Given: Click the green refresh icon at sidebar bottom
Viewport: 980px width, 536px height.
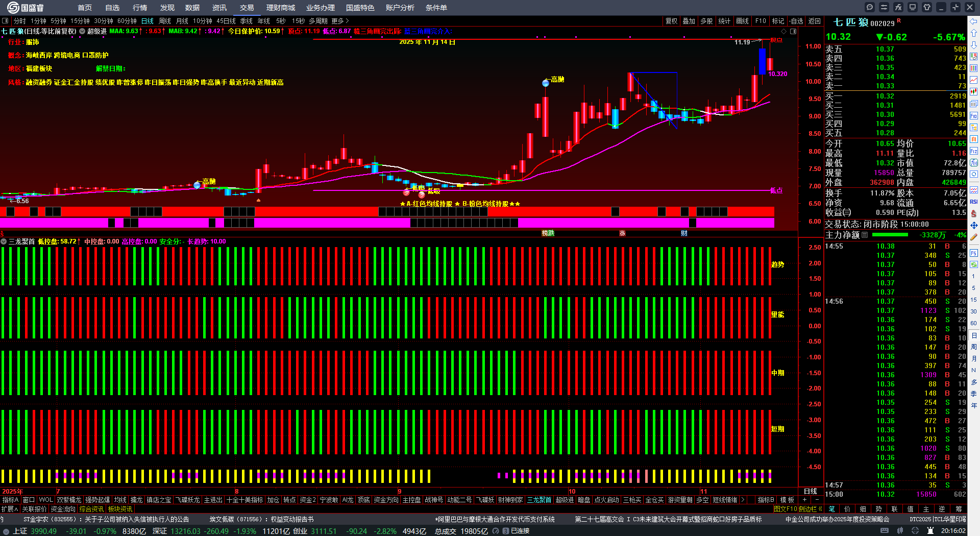Looking at the screenshot, I should pyautogui.click(x=974, y=264).
